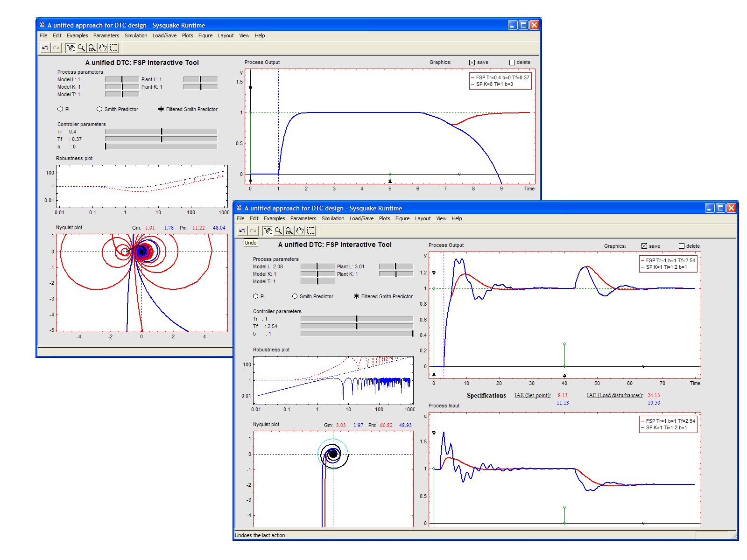Toggle the save graphics checkbox in back window
The height and width of the screenshot is (560, 747).
[472, 63]
